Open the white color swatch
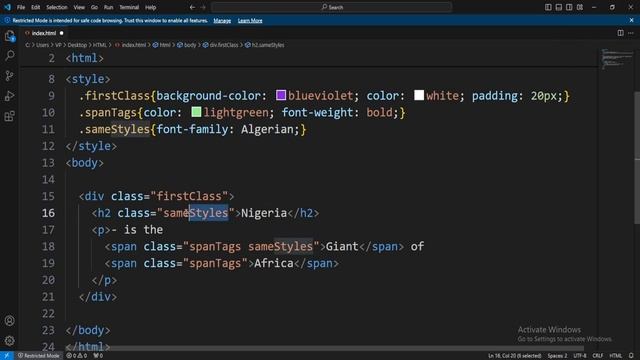This screenshot has width=640, height=360. point(419,96)
